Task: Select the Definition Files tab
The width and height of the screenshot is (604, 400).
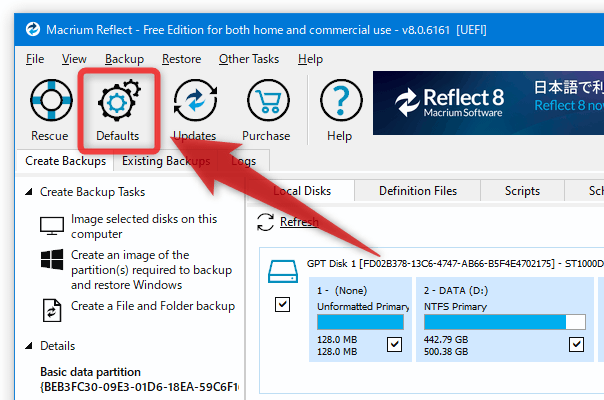Action: tap(418, 191)
